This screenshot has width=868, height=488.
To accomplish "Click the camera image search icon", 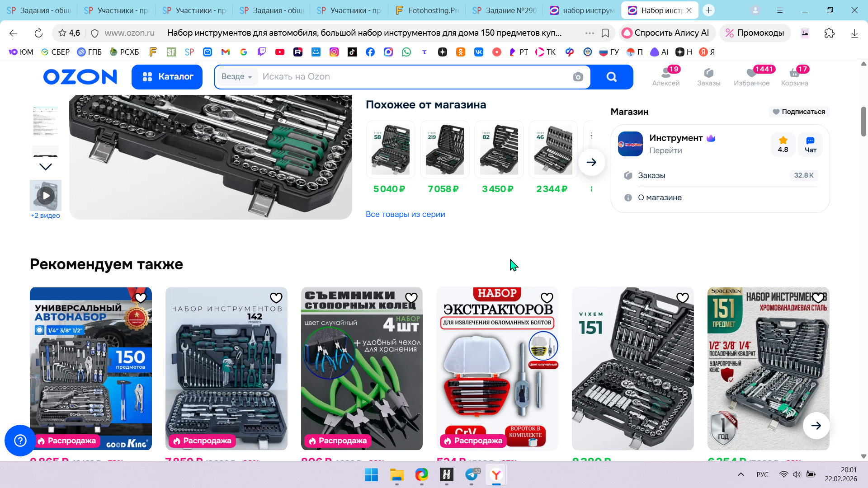I will pyautogui.click(x=578, y=77).
